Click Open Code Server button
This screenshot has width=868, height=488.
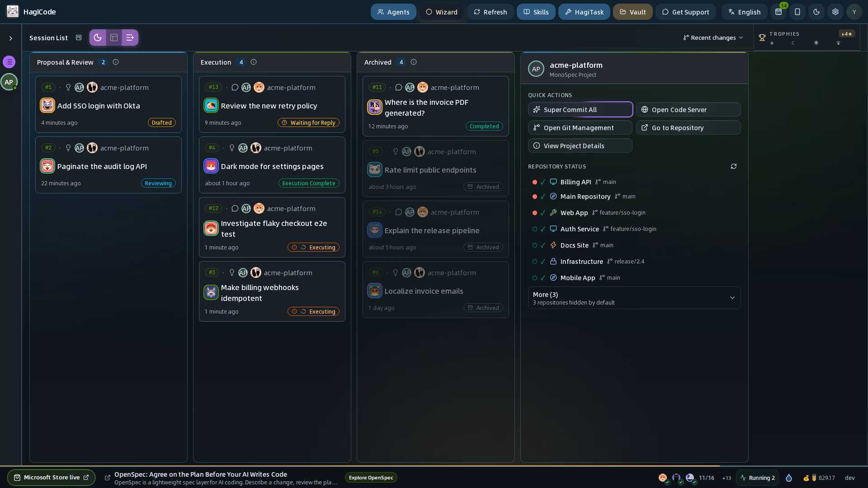[x=688, y=109]
